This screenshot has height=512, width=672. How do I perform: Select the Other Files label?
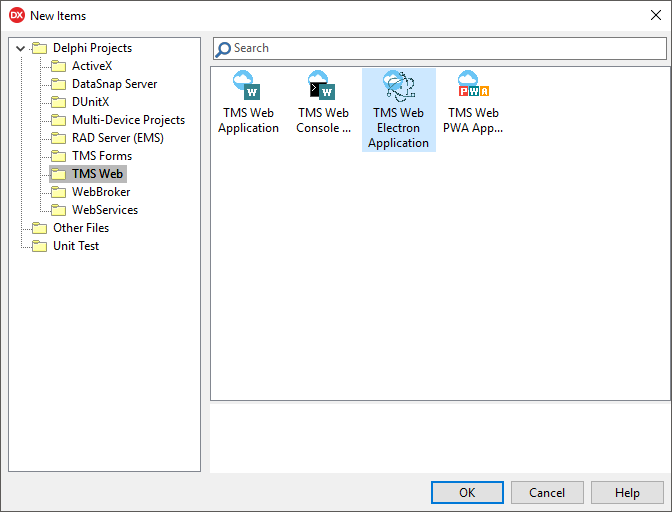coord(81,228)
